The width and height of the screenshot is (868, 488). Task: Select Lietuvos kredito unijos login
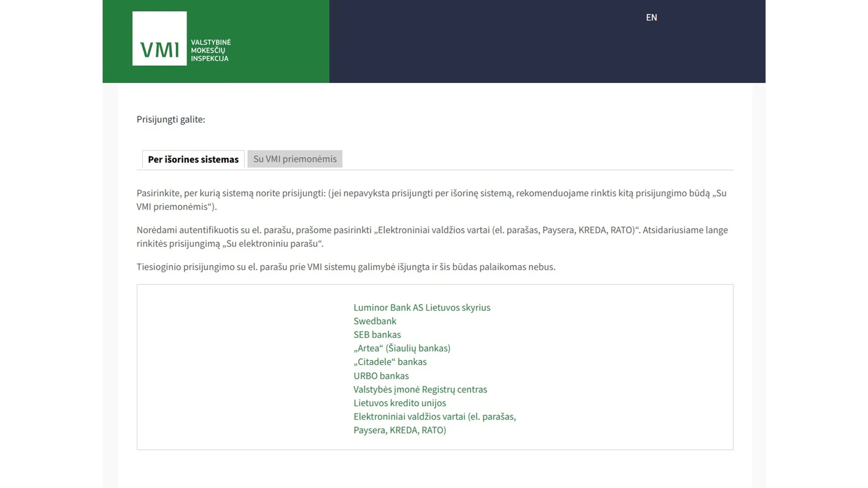pos(400,403)
